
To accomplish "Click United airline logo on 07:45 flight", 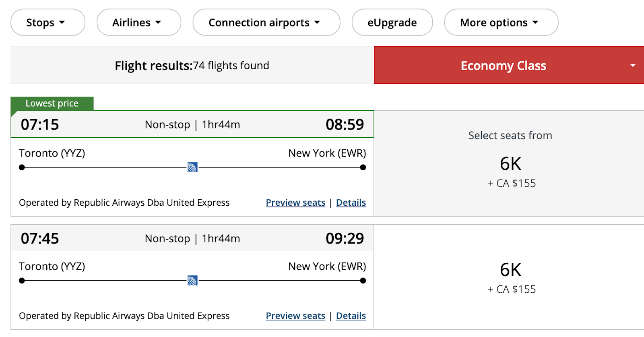I will [x=192, y=281].
